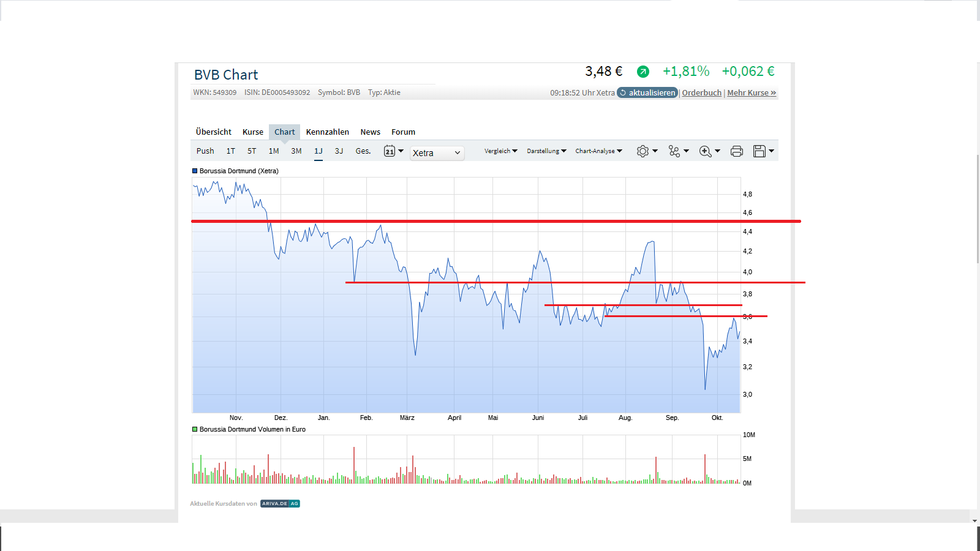Click the ISIN: DE0005493092 text

click(x=277, y=92)
